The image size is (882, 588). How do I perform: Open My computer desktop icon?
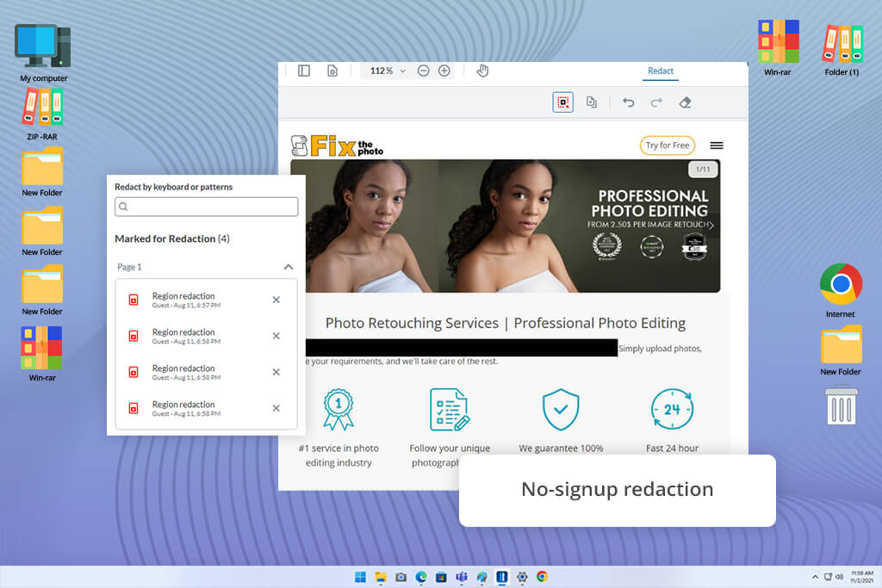coord(43,53)
